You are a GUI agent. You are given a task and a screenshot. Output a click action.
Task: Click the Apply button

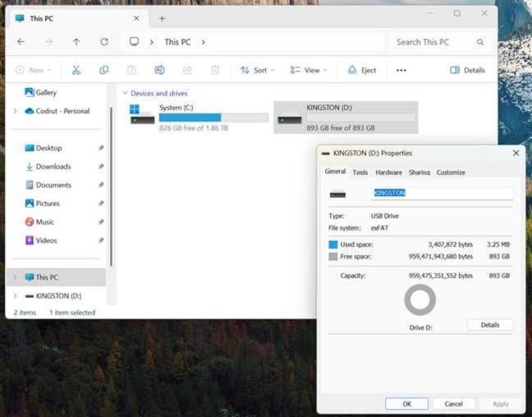pyautogui.click(x=500, y=404)
